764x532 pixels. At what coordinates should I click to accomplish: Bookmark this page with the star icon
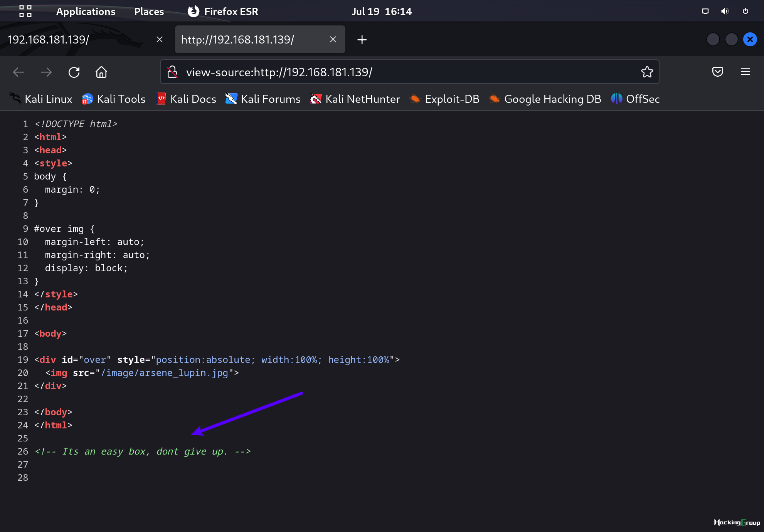click(647, 72)
